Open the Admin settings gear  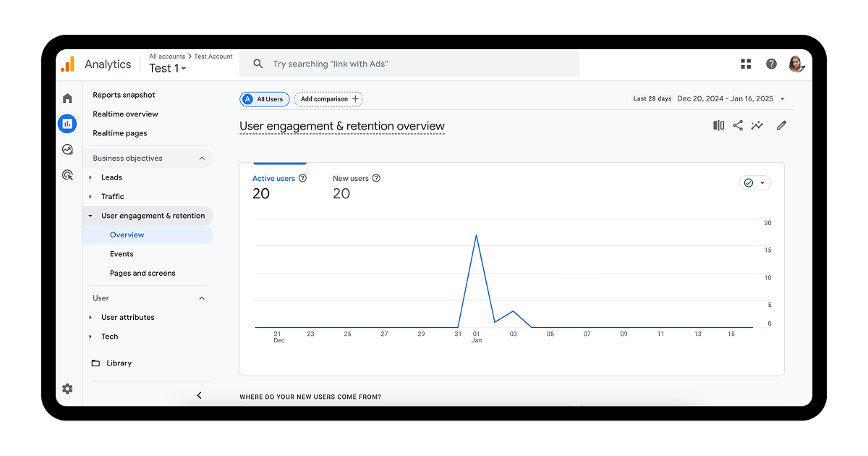[x=67, y=389]
